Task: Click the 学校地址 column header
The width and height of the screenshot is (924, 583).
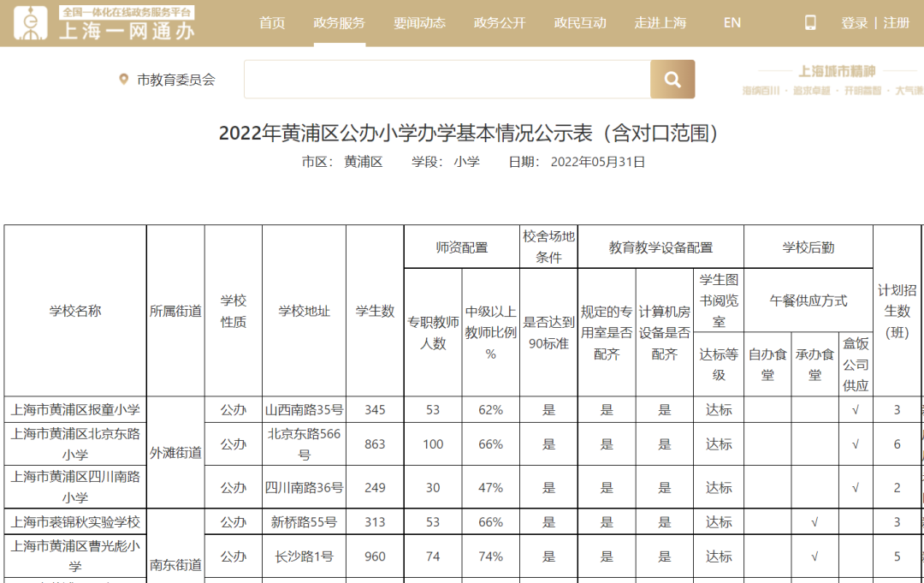Action: (304, 311)
